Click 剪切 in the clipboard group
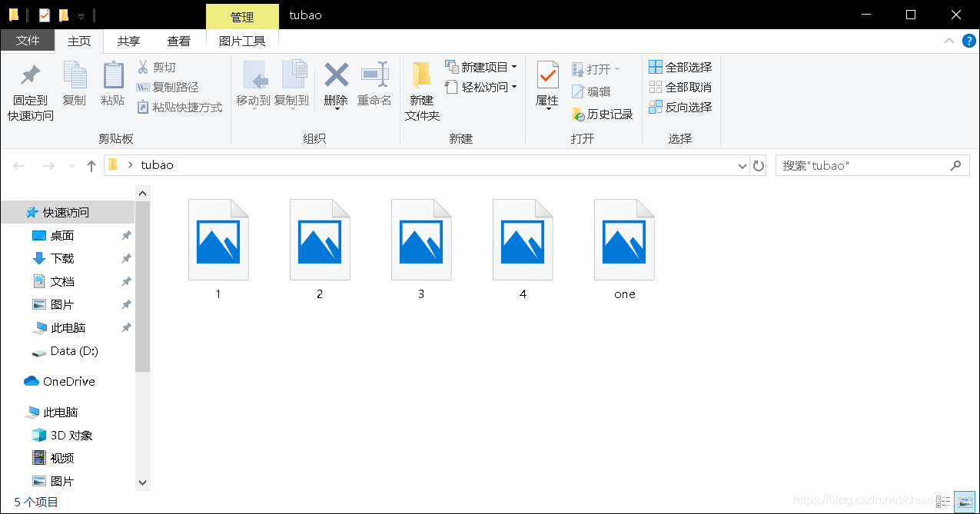 pos(158,68)
